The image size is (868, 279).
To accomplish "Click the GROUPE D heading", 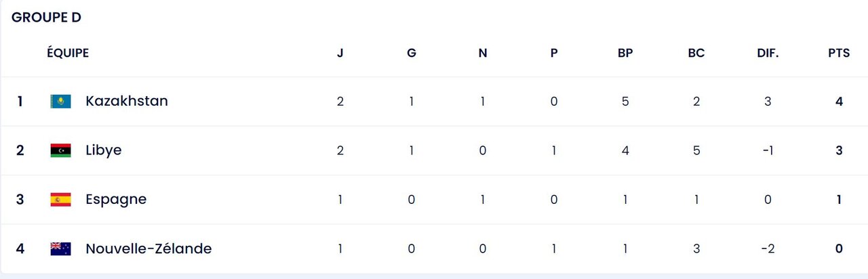I will (x=46, y=18).
